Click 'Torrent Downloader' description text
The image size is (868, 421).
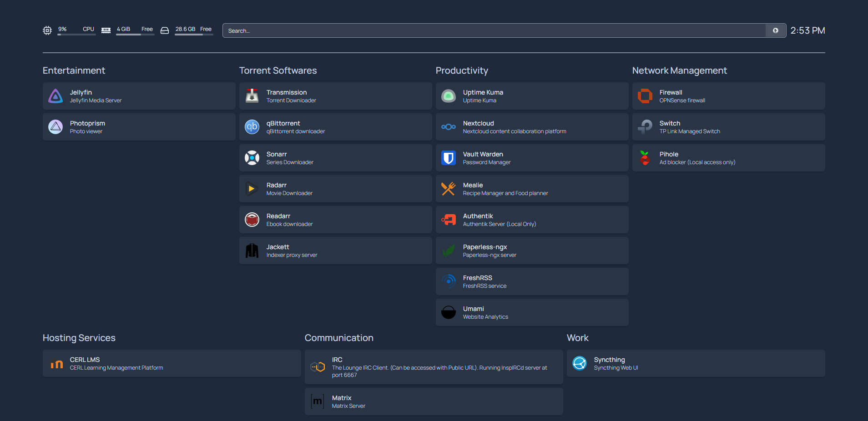pyautogui.click(x=291, y=100)
